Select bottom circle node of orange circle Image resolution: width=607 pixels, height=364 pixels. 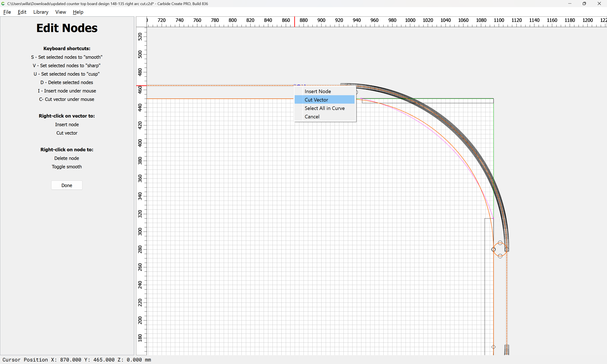tap(500, 256)
